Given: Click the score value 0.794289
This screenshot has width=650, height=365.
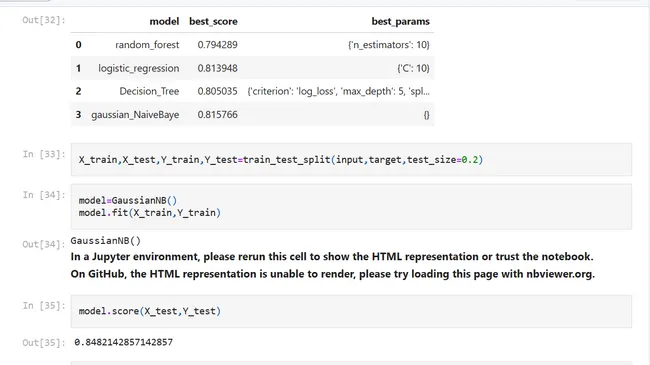Looking at the screenshot, I should pos(217,45).
